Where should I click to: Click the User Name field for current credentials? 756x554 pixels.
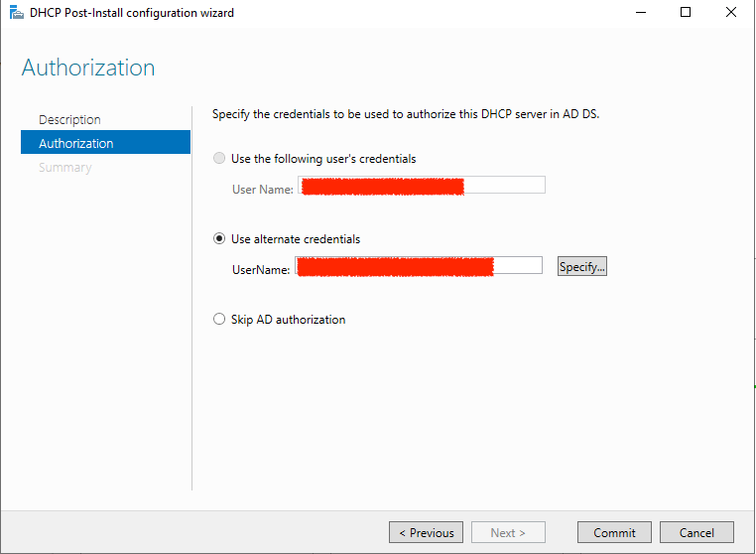coord(421,186)
